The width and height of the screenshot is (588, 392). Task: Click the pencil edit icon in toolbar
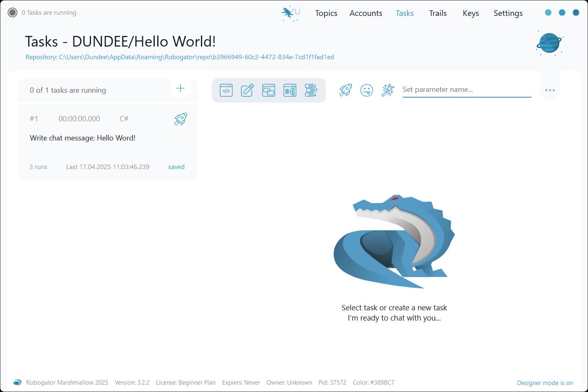pos(247,90)
